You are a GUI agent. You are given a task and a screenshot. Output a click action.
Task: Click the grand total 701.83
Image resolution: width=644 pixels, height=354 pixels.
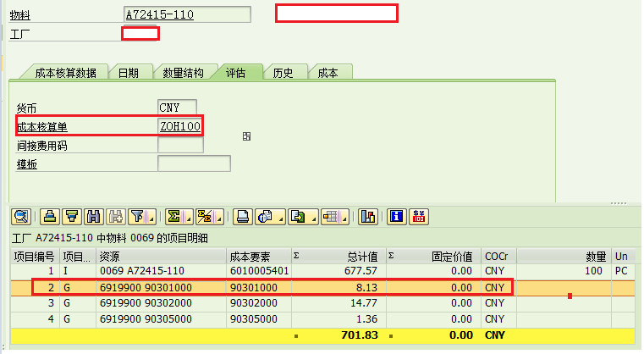pos(360,335)
